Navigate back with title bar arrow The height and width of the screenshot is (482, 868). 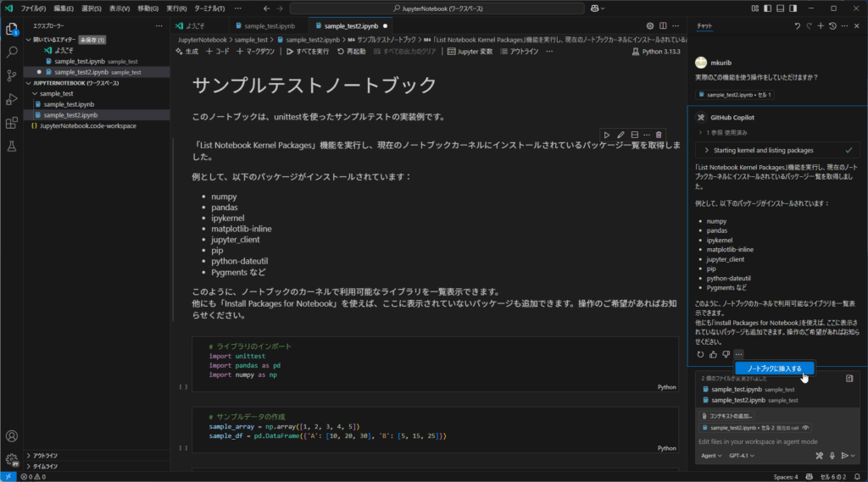[x=267, y=8]
